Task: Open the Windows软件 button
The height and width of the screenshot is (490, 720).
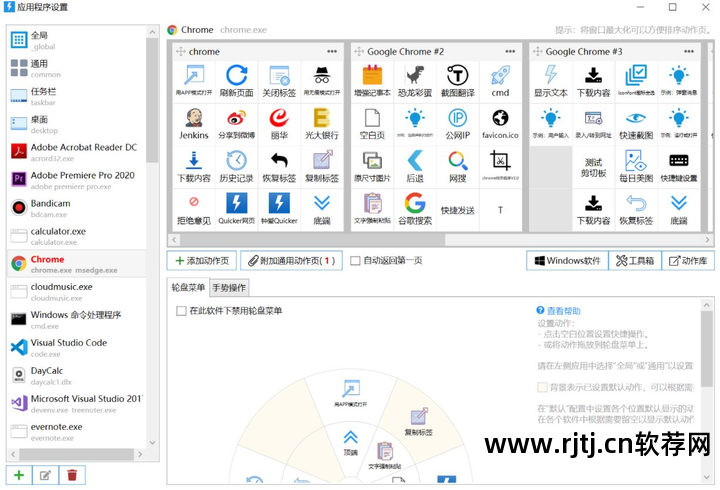Action: pos(568,261)
